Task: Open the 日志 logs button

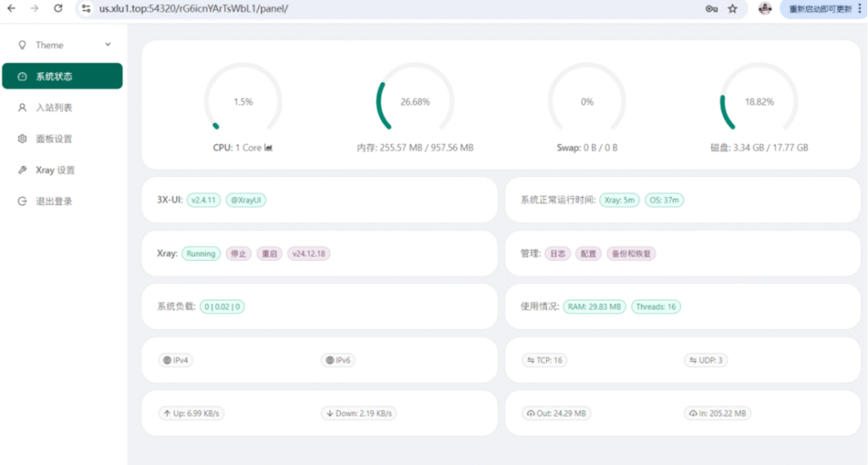Action: tap(557, 253)
